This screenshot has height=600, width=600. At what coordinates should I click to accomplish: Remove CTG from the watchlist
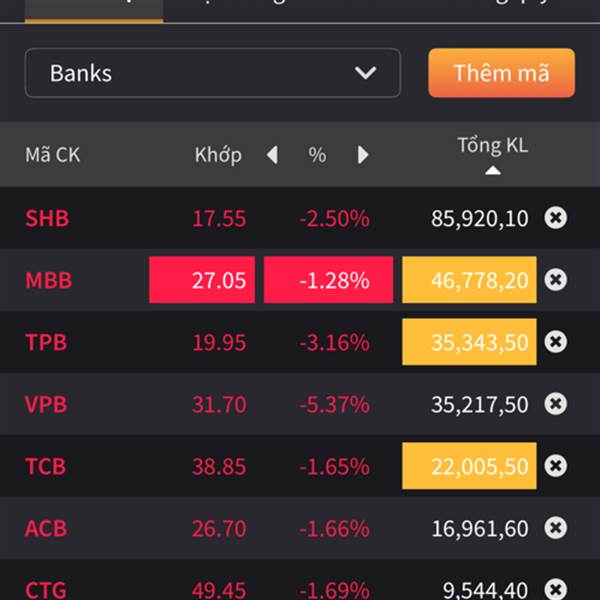[556, 589]
